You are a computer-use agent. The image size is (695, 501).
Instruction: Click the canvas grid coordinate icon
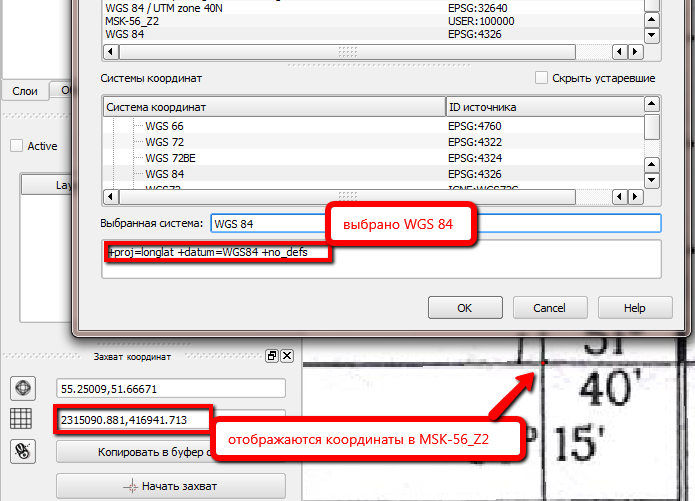tap(21, 419)
